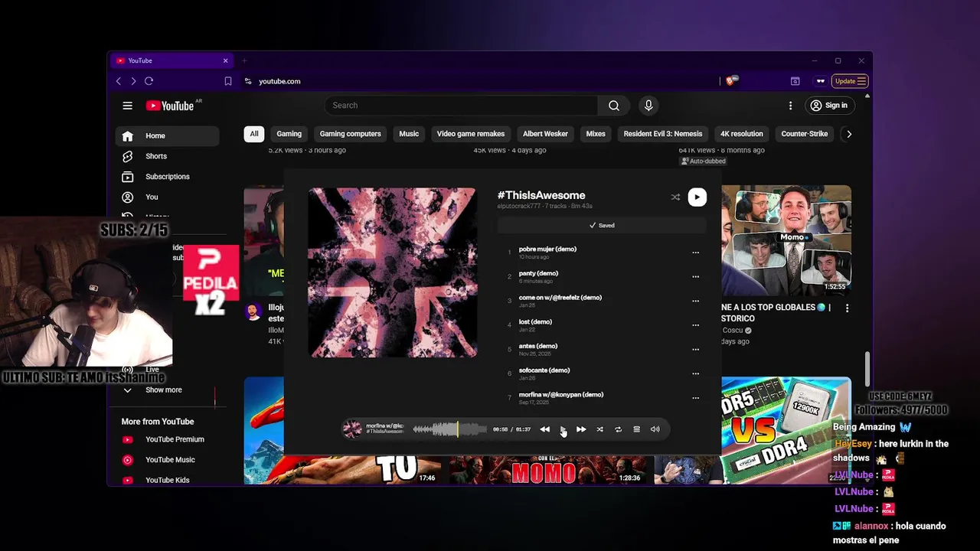Screen dimensions: 980x551
Task: Close the YouTube browser tab
Action: [225, 60]
